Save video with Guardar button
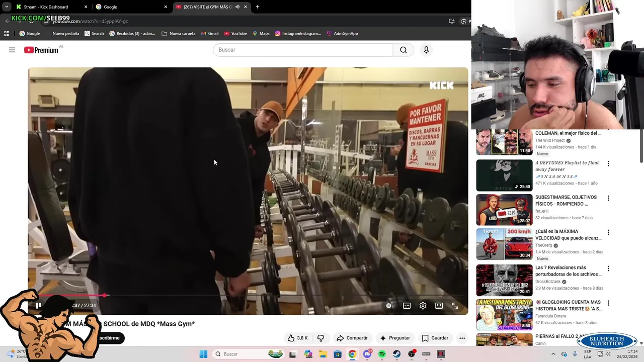The height and width of the screenshot is (362, 644). coord(435,338)
